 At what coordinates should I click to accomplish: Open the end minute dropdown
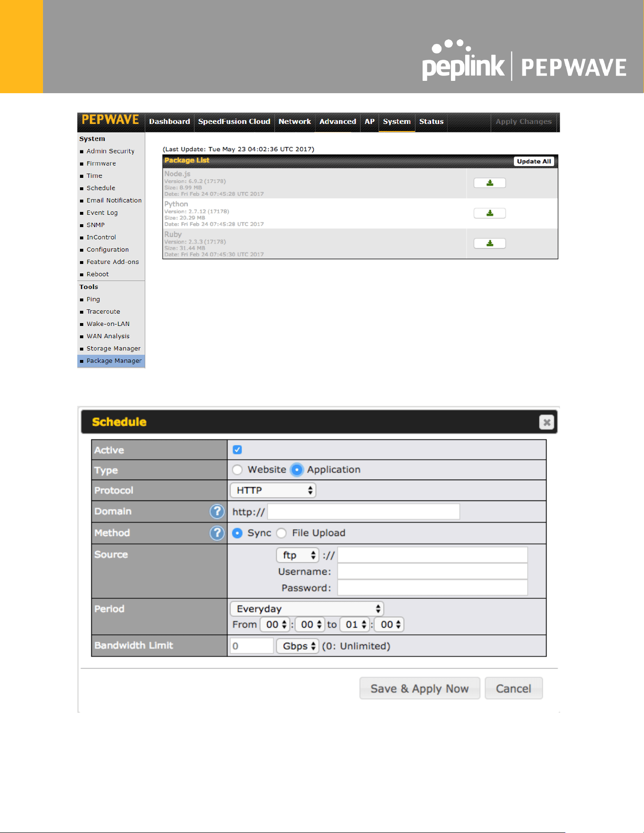click(x=389, y=625)
